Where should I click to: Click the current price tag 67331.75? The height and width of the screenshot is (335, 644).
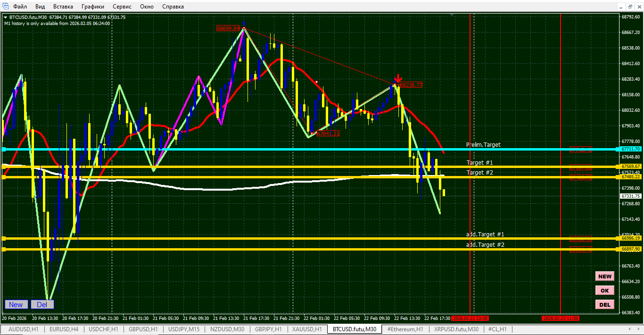[x=631, y=196]
